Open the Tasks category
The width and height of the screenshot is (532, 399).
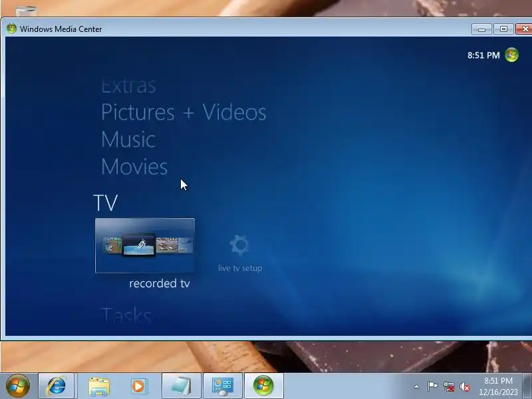(x=126, y=315)
